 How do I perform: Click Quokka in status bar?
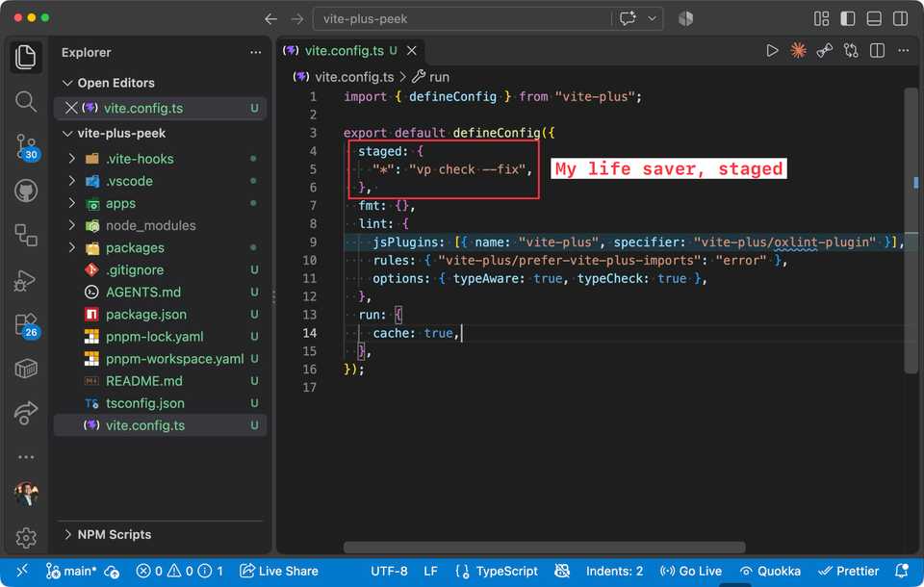(x=770, y=571)
